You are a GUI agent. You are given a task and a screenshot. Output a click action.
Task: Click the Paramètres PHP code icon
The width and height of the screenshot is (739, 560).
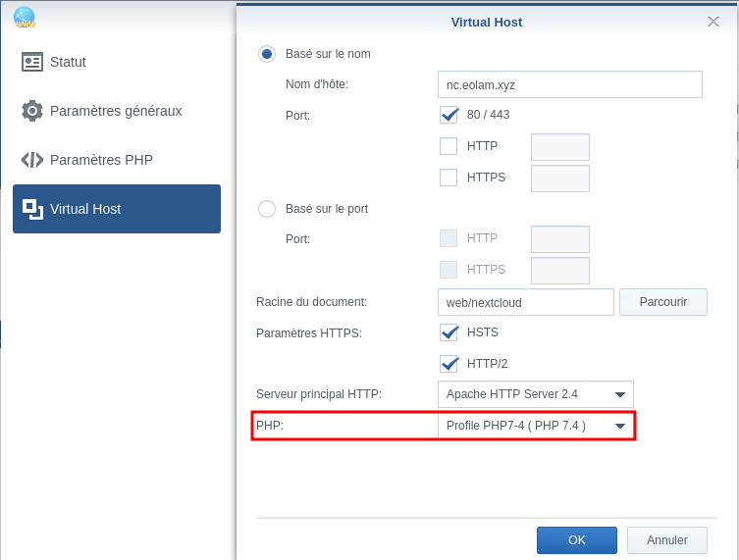tap(32, 160)
